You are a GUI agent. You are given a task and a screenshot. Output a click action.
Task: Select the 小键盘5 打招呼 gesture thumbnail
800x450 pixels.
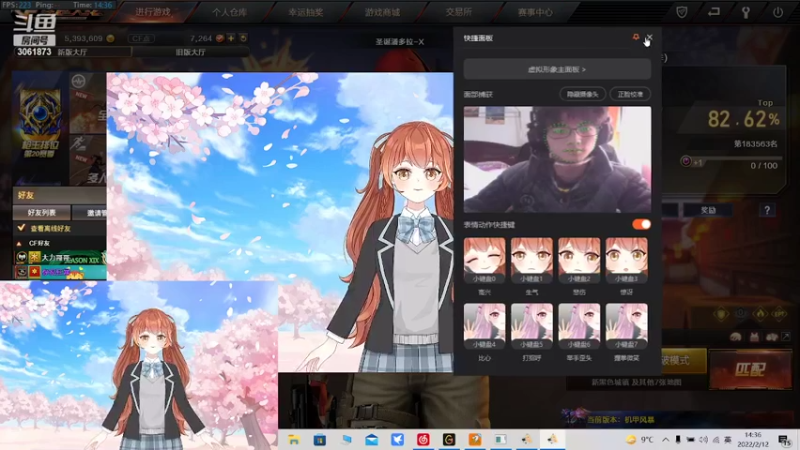point(532,326)
